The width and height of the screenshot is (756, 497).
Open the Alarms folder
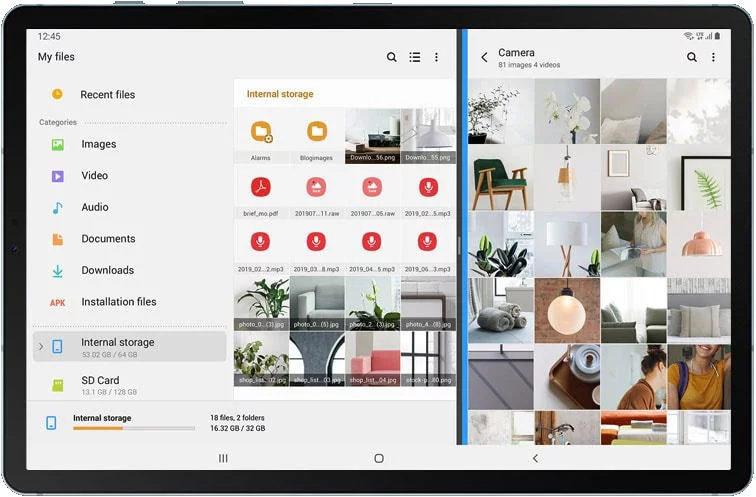[261, 132]
